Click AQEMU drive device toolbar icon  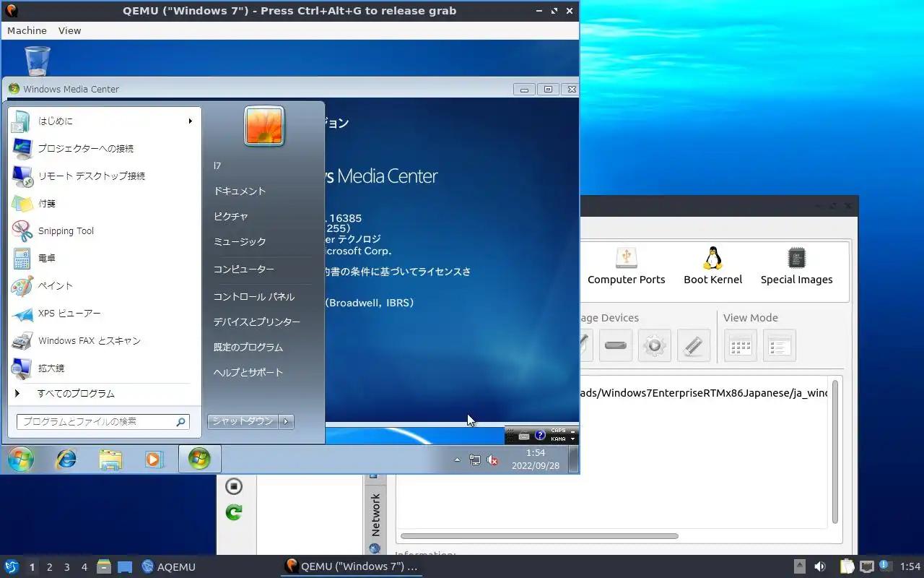point(616,345)
